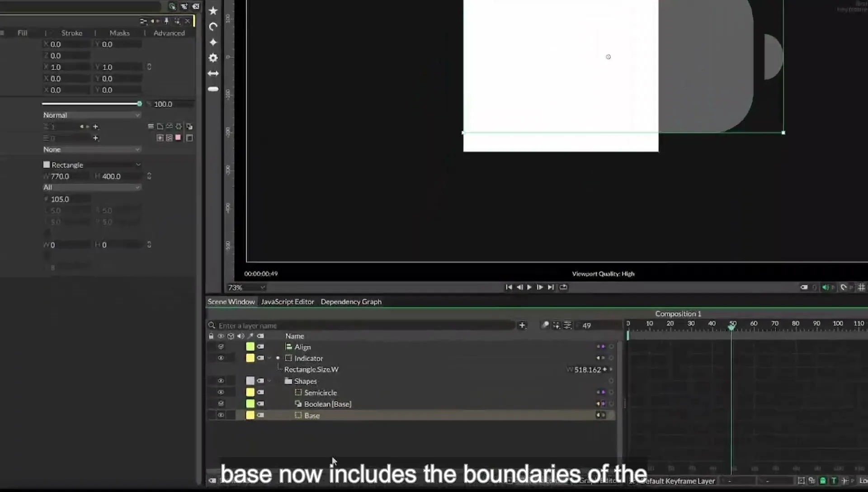
Task: Click the opacity slider handle
Action: tap(139, 104)
